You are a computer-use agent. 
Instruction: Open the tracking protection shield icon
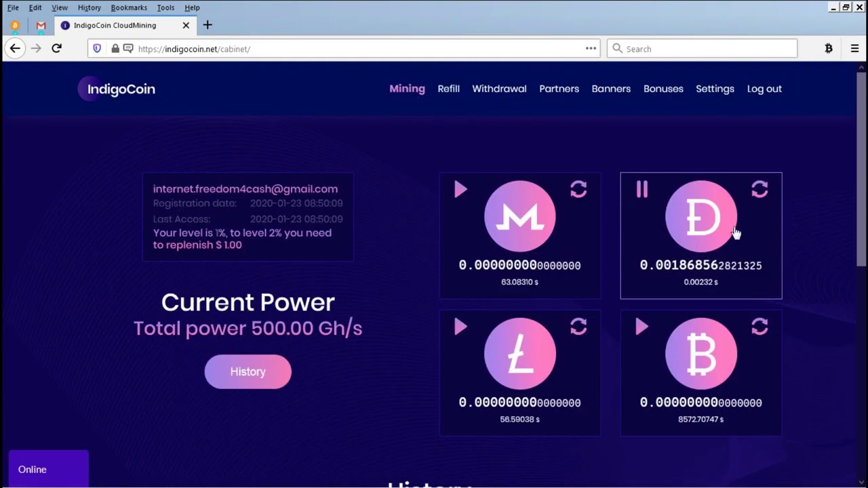(x=97, y=49)
